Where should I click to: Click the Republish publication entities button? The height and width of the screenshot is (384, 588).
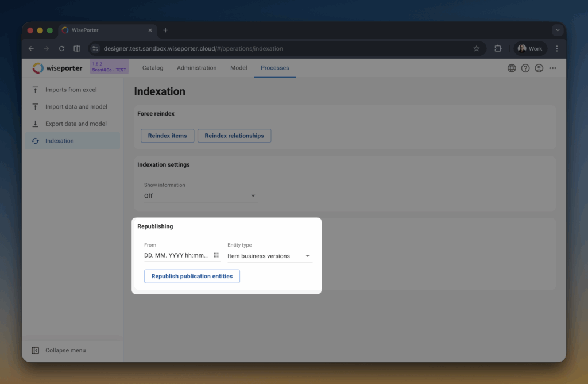pos(192,277)
